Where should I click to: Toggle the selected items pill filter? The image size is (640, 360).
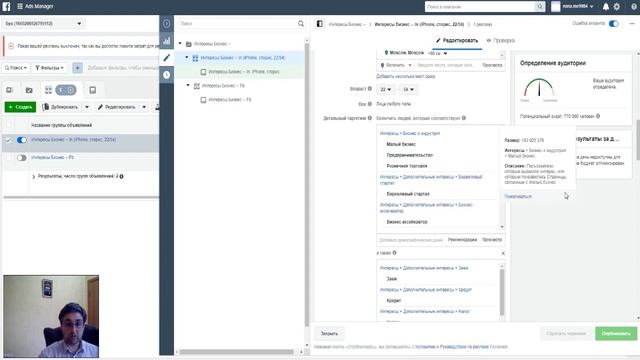coord(66,90)
